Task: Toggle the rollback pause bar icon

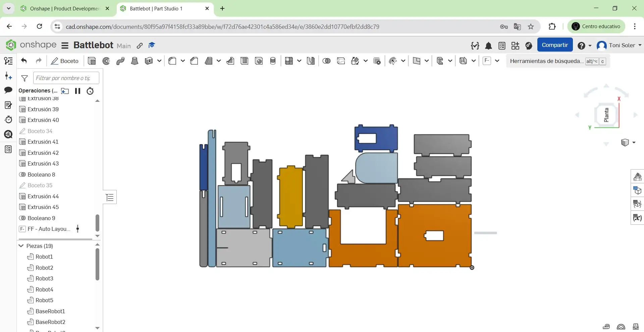Action: (77, 91)
